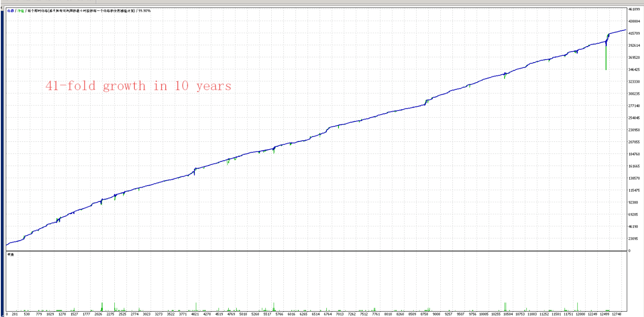Viewport: 644px width, 317px height.
Task: Click the 手数 lots pane label
Action: pos(10,254)
